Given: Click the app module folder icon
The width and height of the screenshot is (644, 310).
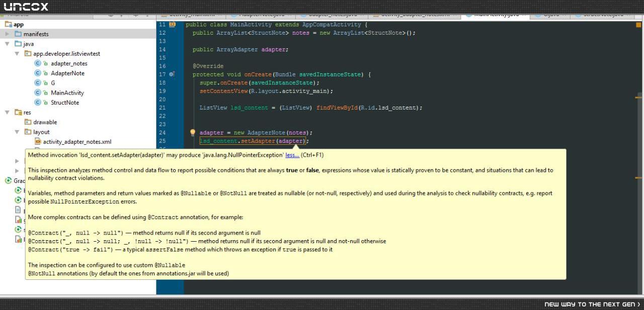Looking at the screenshot, I should [x=9, y=24].
